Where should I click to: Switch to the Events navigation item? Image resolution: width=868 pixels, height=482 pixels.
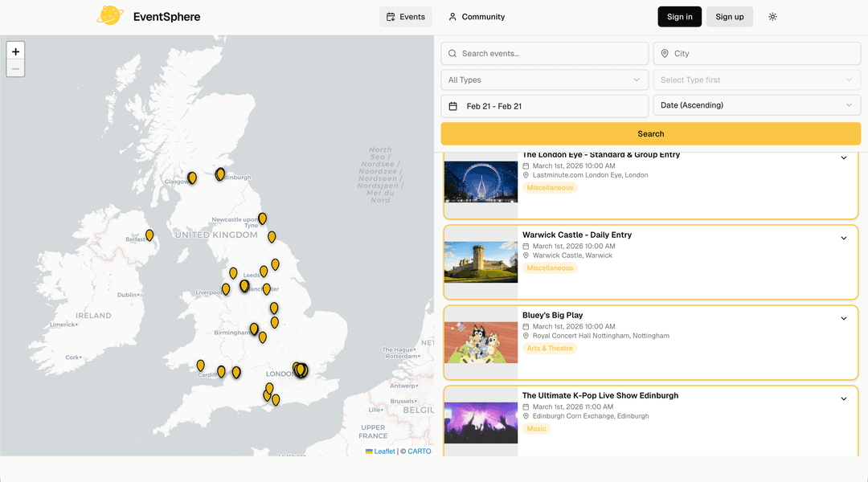(x=405, y=16)
